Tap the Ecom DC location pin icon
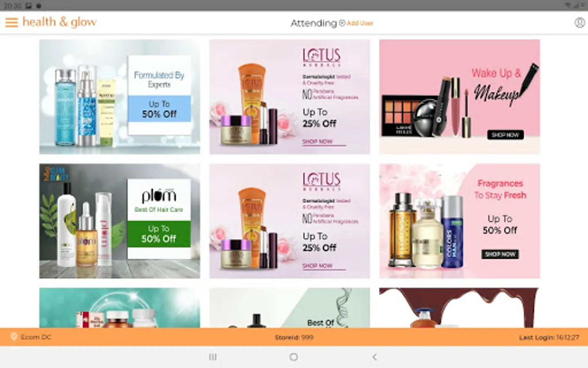 pyautogui.click(x=13, y=337)
